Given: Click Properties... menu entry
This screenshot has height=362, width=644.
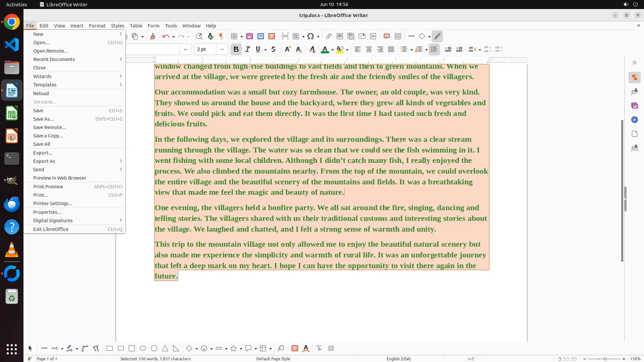Looking at the screenshot, I should [47, 212].
